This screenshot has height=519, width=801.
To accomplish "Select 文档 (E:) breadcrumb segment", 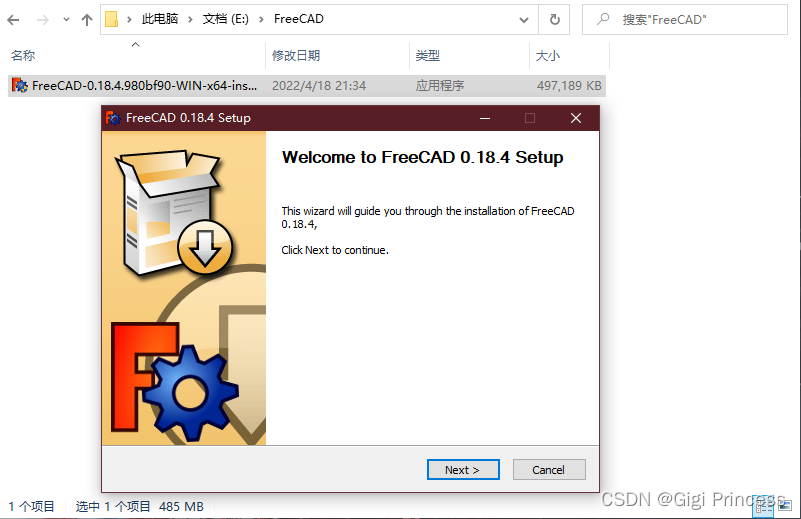I will click(x=225, y=19).
